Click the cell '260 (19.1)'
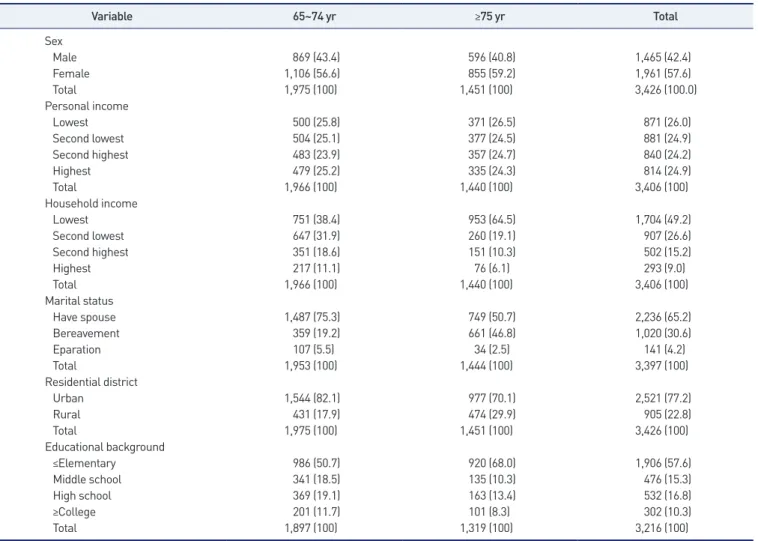 [x=492, y=236]
